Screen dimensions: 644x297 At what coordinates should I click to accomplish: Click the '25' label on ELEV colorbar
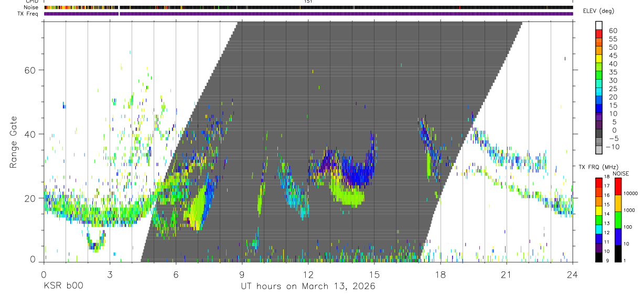(x=613, y=89)
